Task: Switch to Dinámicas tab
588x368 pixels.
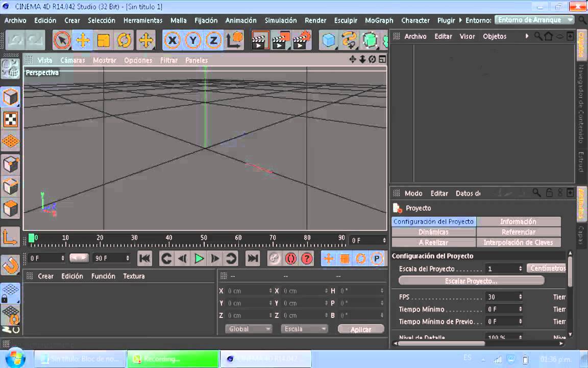Action: click(x=433, y=232)
